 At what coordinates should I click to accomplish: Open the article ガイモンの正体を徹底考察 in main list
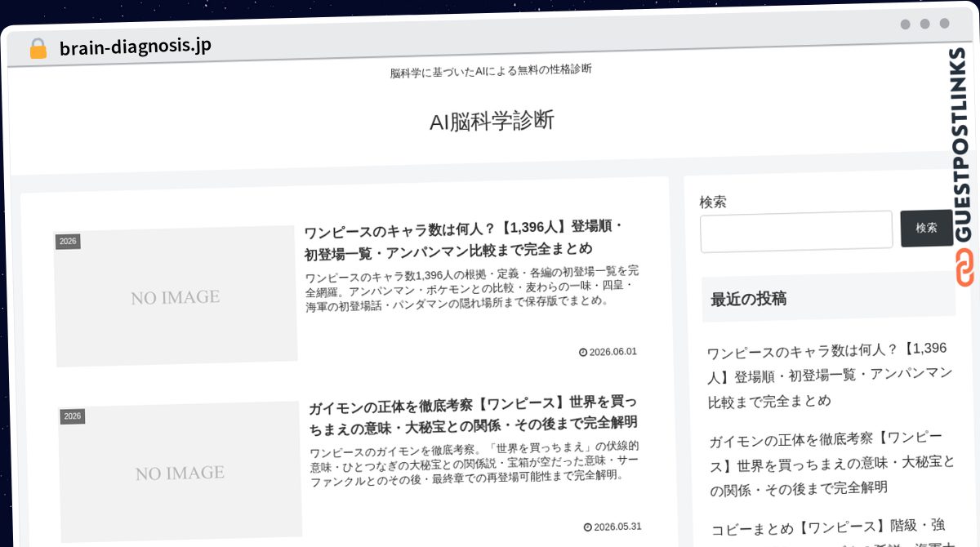pyautogui.click(x=472, y=414)
